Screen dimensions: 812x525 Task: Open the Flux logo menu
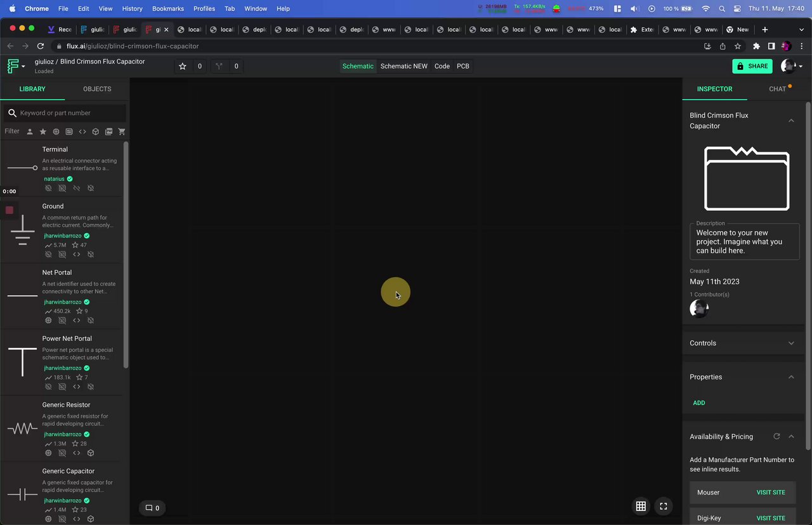click(15, 66)
